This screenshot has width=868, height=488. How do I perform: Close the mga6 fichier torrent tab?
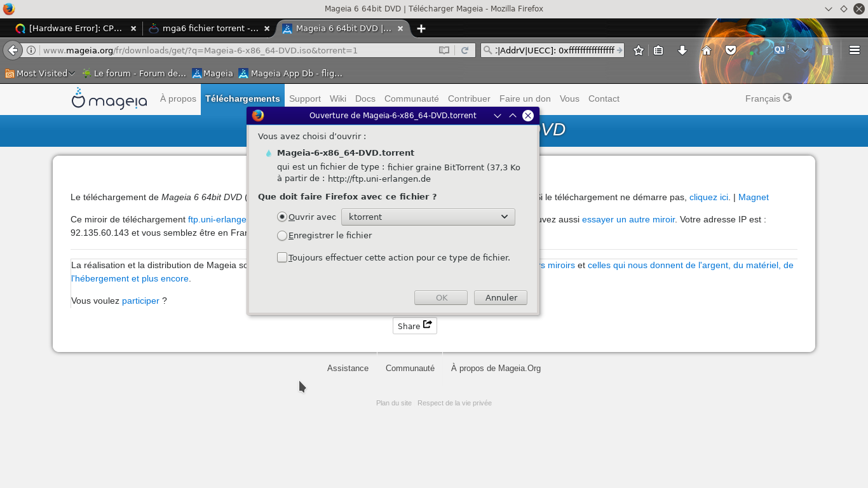[x=267, y=29]
